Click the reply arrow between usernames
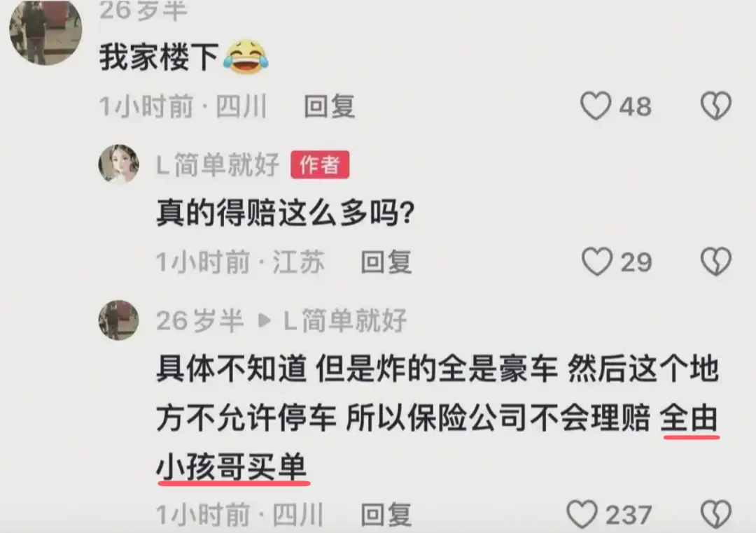Screen dimensions: 756x533 (x=264, y=321)
